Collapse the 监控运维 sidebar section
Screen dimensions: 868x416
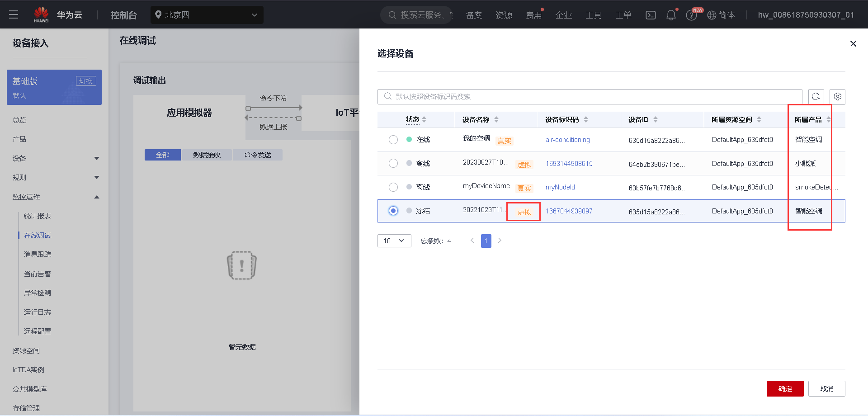[x=96, y=197]
